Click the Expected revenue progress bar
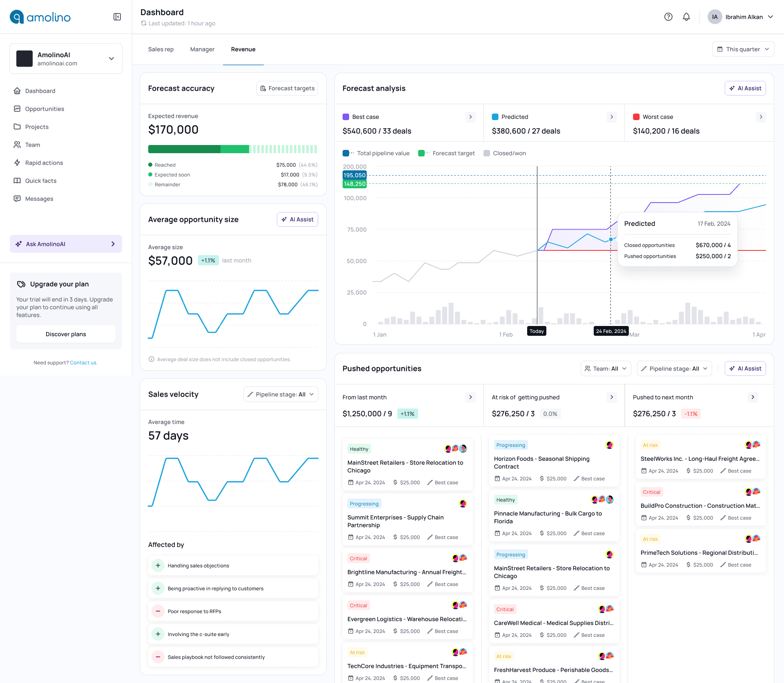Image resolution: width=784 pixels, height=683 pixels. point(233,149)
